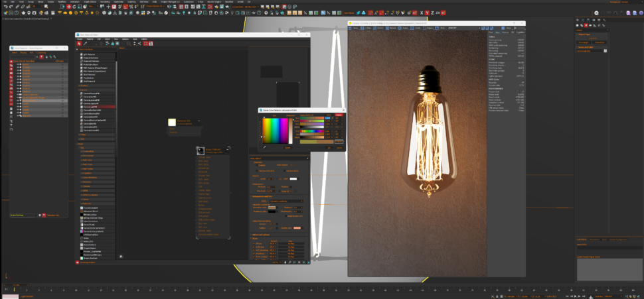Viewport: 644px width, 299px height.
Task: Click the Parameter Editor toggle icon in Slate toolbar
Action: [150, 44]
